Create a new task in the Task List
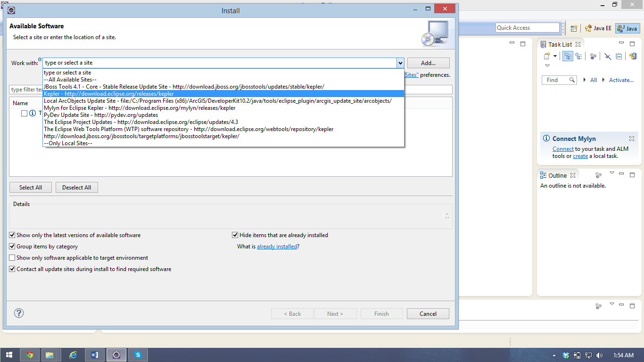Screen dimensions: 644x362 click(546, 56)
